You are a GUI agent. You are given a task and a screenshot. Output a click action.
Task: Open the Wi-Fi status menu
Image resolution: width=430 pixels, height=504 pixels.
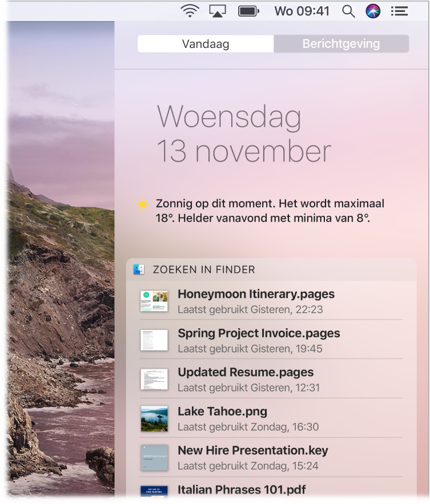tap(190, 11)
